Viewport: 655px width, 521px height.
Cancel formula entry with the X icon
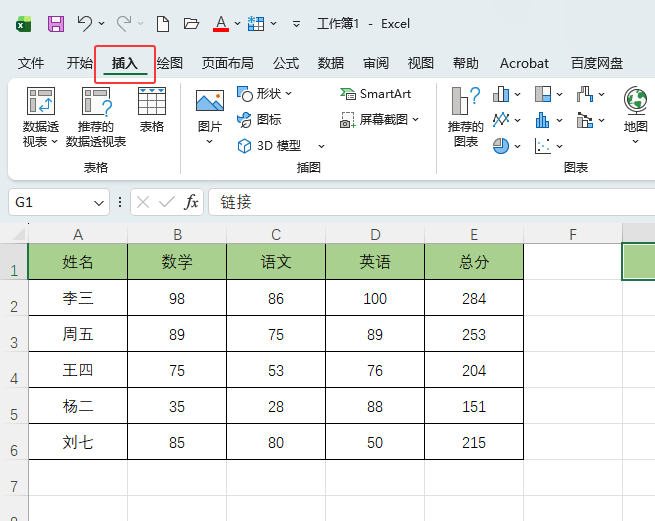click(143, 202)
